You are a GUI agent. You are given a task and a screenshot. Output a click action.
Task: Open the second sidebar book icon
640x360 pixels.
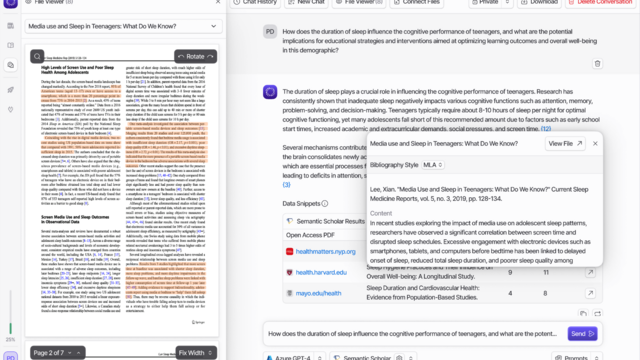(x=11, y=45)
